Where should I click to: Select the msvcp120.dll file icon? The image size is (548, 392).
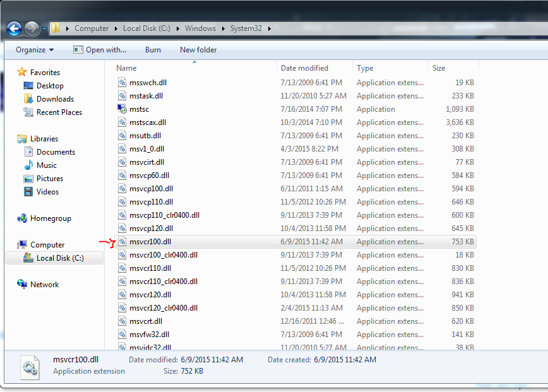coord(122,229)
